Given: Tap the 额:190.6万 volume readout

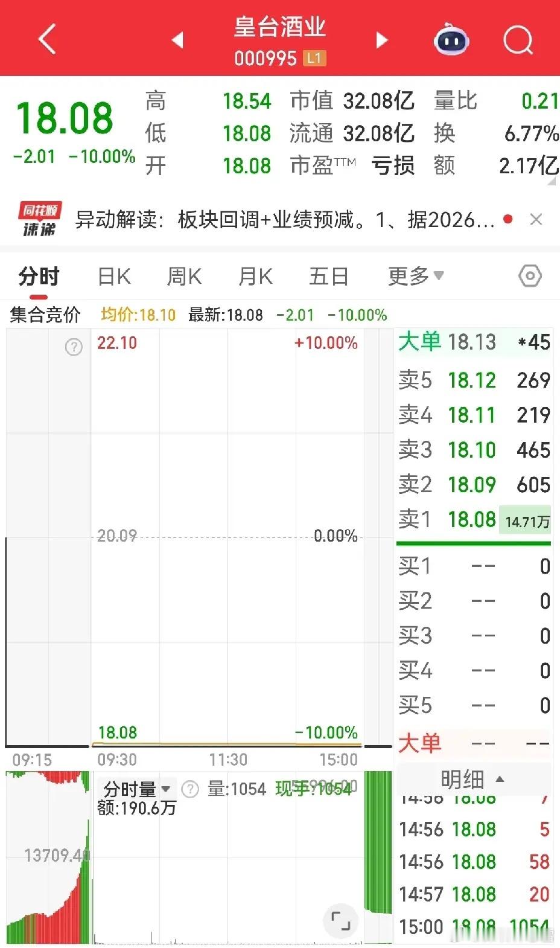Looking at the screenshot, I should (137, 808).
